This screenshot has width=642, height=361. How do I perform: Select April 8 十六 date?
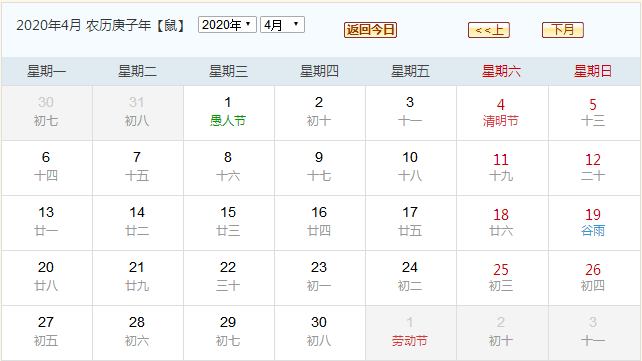(228, 168)
